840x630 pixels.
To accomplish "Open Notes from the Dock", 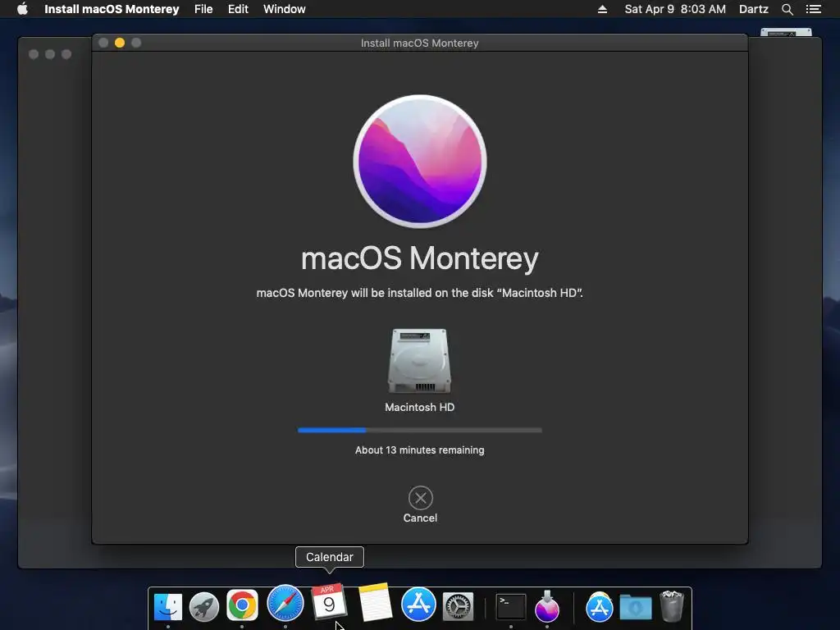I will pyautogui.click(x=375, y=602).
